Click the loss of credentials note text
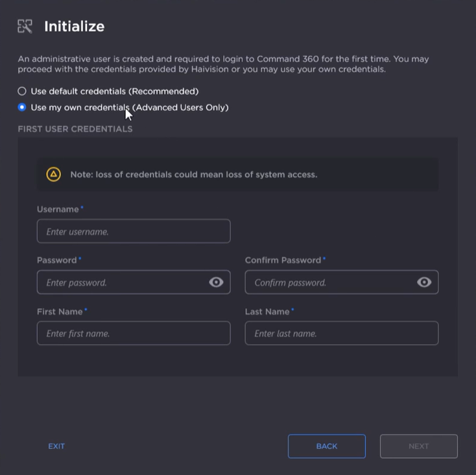 (x=193, y=175)
